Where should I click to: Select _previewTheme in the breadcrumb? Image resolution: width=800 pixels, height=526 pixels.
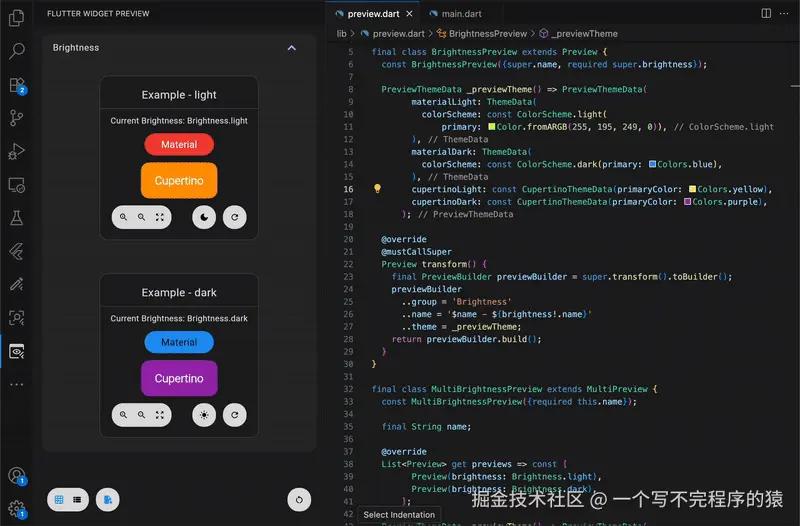click(x=584, y=34)
